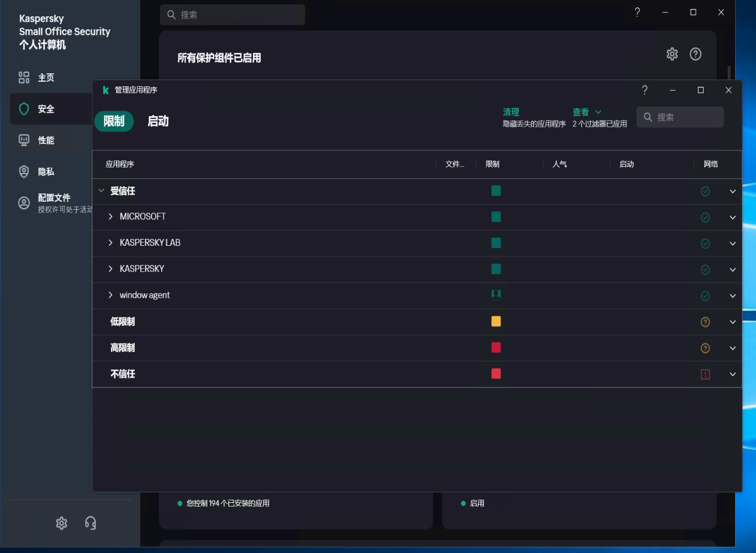
Task: Open the network dropdown arrow for 高限制
Action: pos(732,348)
